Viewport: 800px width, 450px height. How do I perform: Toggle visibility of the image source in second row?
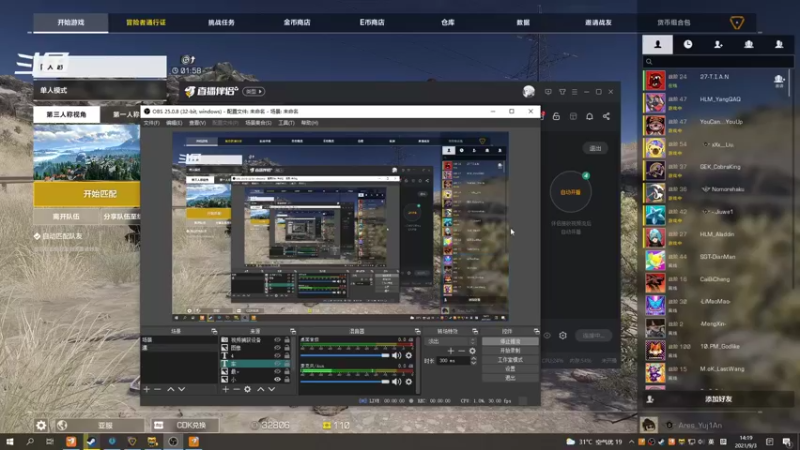278,348
